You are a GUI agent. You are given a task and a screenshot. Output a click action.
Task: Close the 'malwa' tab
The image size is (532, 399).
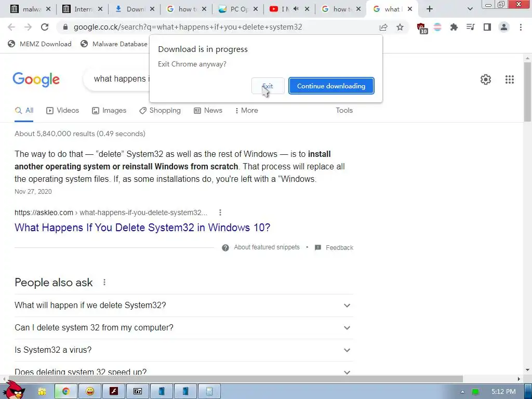[48, 9]
